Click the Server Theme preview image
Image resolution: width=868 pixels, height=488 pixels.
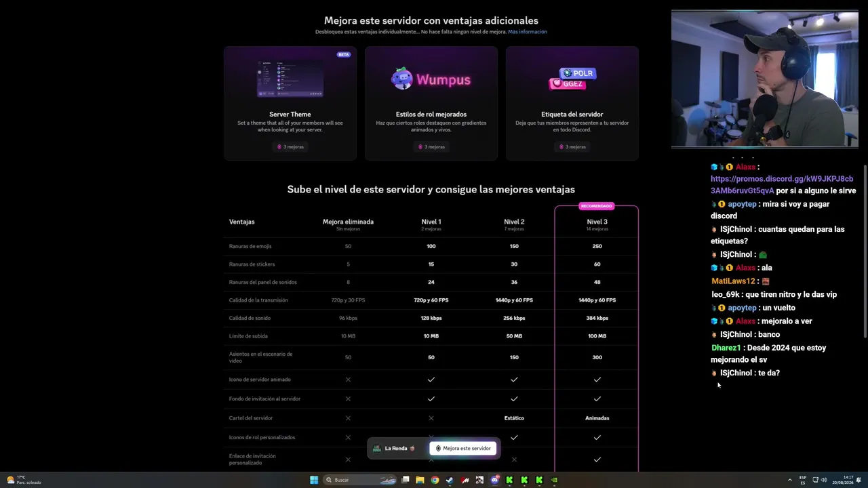(x=290, y=79)
